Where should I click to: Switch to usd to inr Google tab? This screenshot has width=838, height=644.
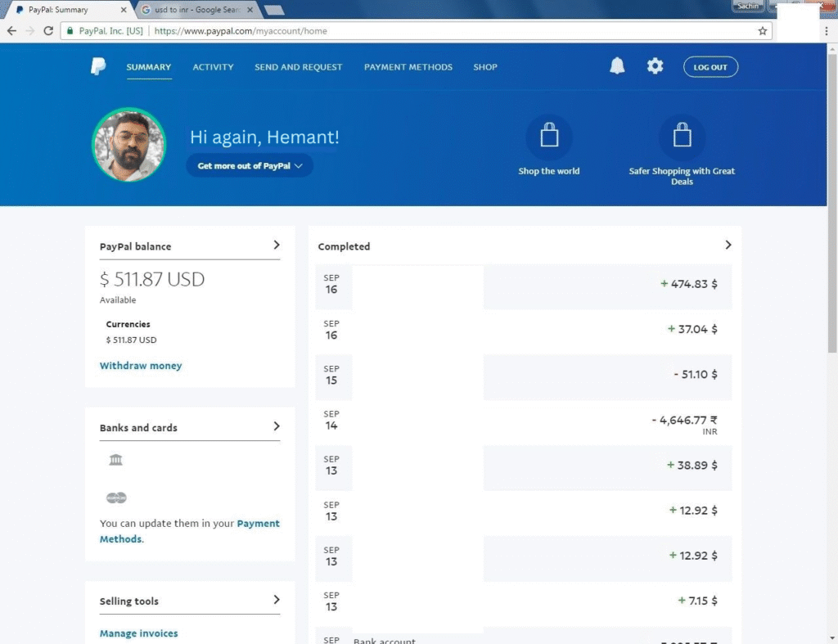[x=195, y=10]
